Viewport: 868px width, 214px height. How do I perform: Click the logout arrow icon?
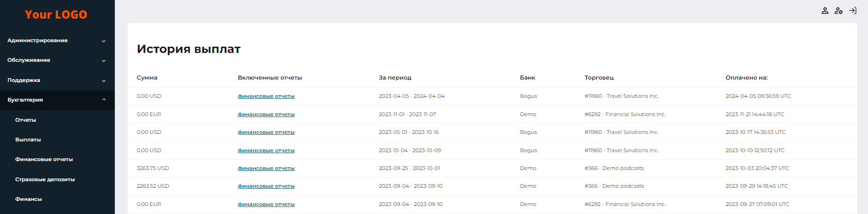(x=853, y=11)
